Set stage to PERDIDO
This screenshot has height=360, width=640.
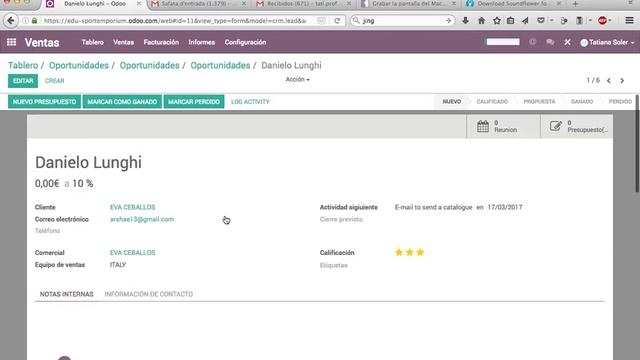(x=620, y=102)
